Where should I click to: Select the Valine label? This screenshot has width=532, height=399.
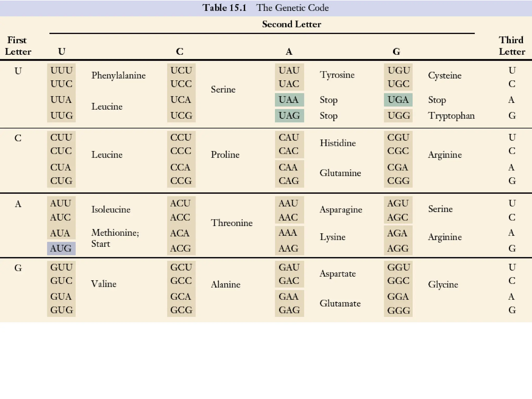103,284
